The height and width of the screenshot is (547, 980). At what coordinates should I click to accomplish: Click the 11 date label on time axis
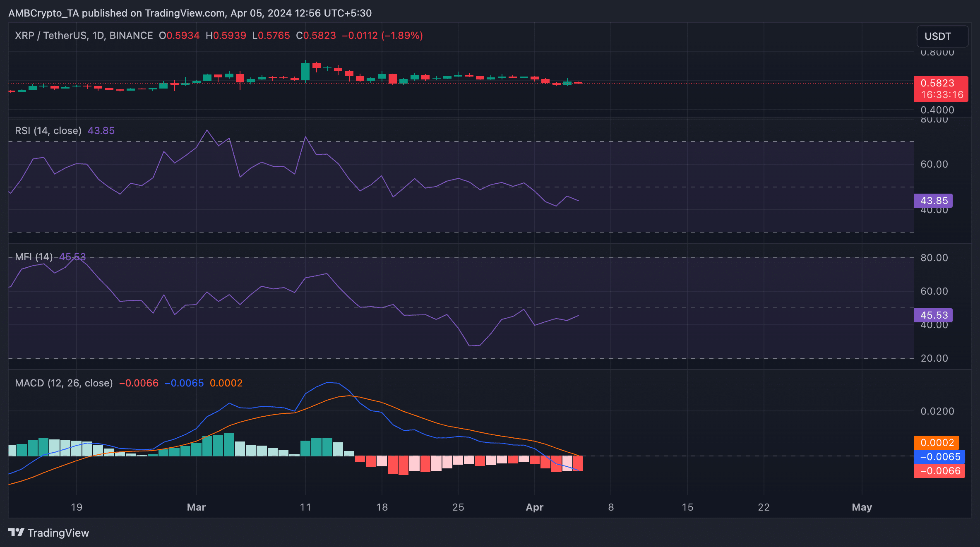click(x=305, y=507)
